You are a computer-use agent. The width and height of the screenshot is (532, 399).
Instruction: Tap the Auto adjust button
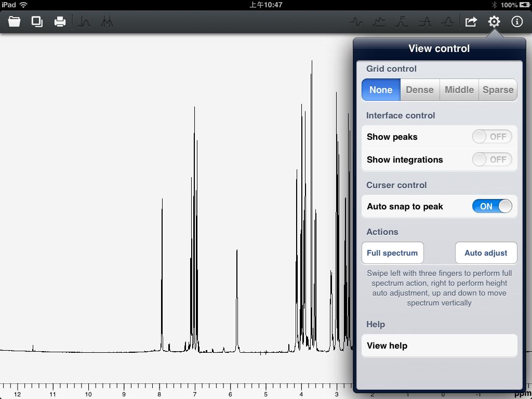[x=486, y=253]
